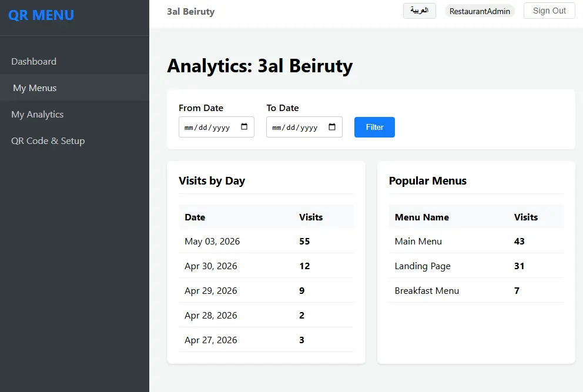Click visits value 3 for Apr 27
This screenshot has height=392, width=583.
pos(302,340)
